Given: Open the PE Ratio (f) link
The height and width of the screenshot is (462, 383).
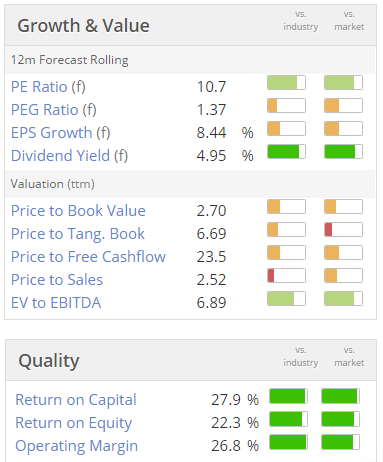Looking at the screenshot, I should [x=48, y=87].
